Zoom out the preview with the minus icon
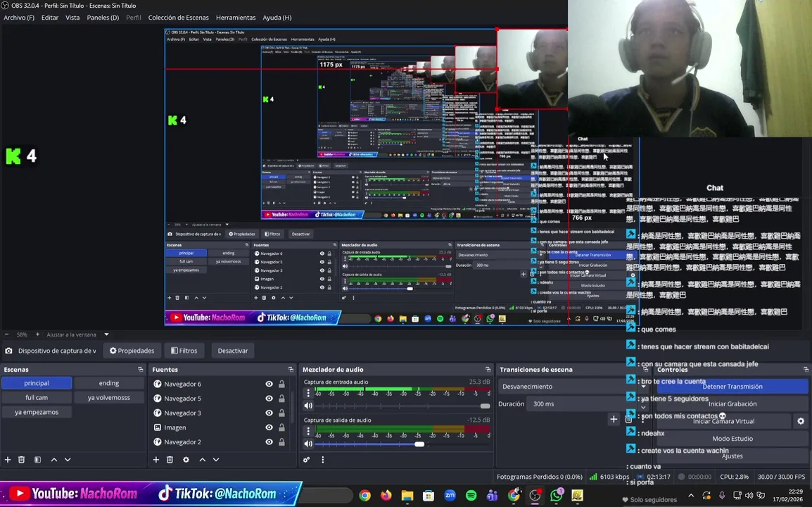The height and width of the screenshot is (507, 812). coord(7,335)
